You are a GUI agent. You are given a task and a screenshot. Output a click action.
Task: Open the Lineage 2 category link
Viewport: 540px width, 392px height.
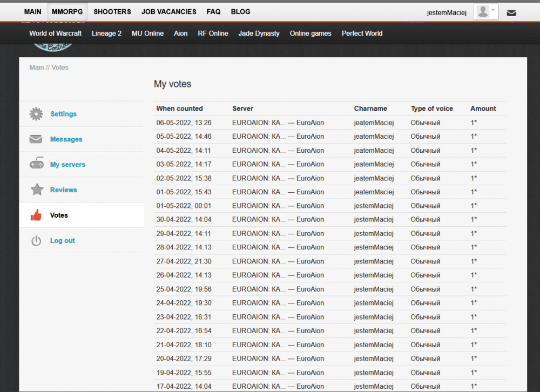pos(106,33)
